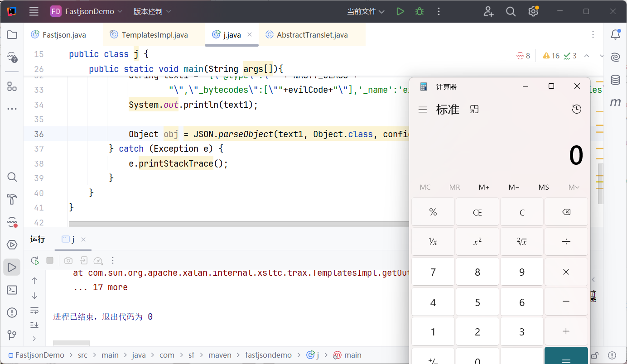The width and height of the screenshot is (627, 364).
Task: Open the Project folder tool window
Action: coord(12,35)
